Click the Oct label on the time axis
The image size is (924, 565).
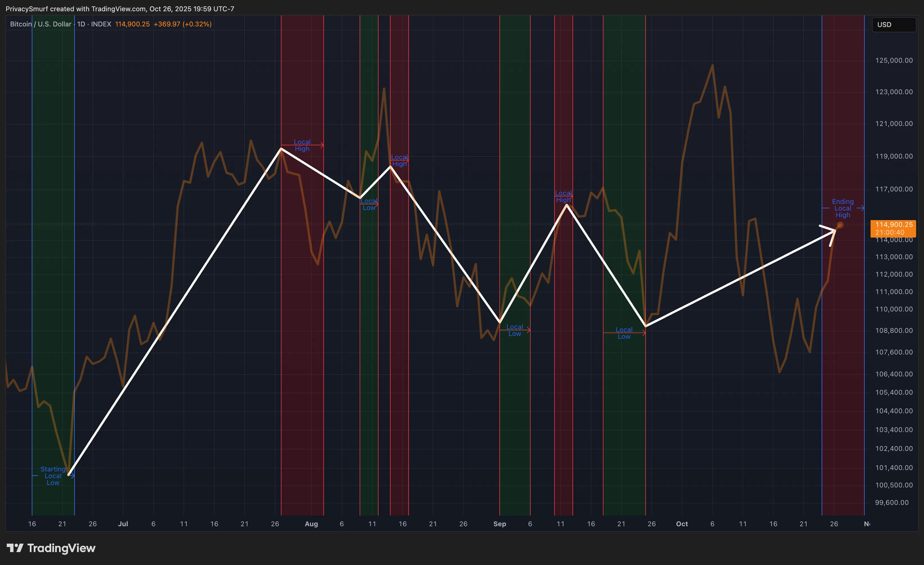[x=682, y=524]
